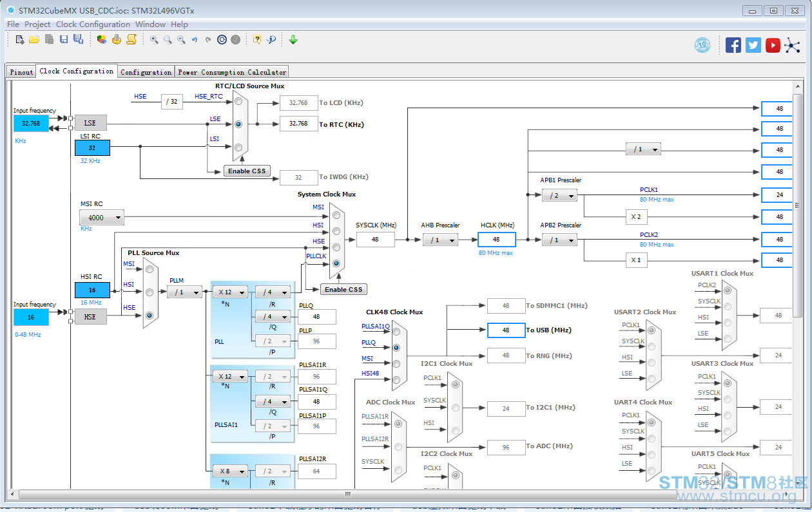Click Enable CSS under System Clock Mux
The image size is (812, 512).
[343, 290]
